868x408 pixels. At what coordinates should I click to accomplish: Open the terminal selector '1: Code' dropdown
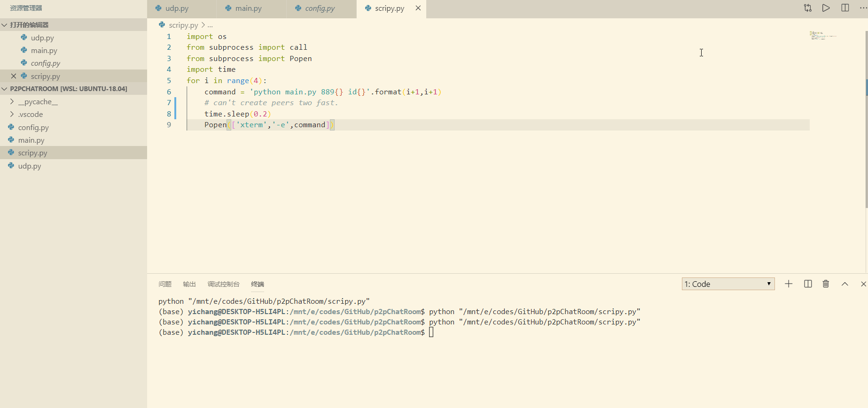[728, 284]
